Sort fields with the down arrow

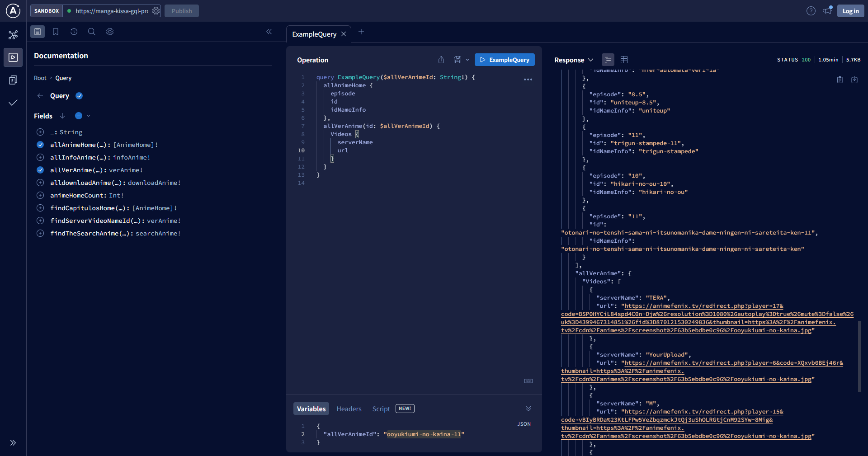(x=62, y=116)
